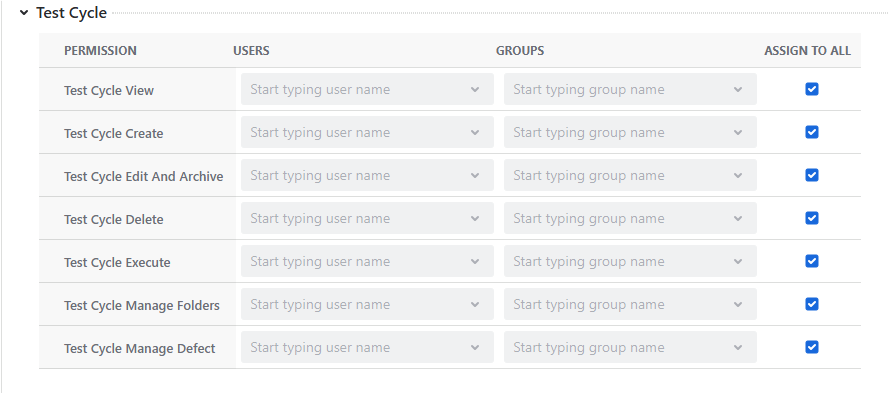Click the GROUPS column header
This screenshot has height=393, width=894.
click(520, 50)
